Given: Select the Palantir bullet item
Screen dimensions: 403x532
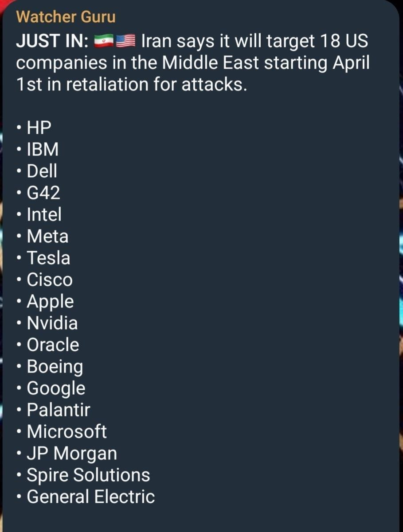Looking at the screenshot, I should (59, 410).
